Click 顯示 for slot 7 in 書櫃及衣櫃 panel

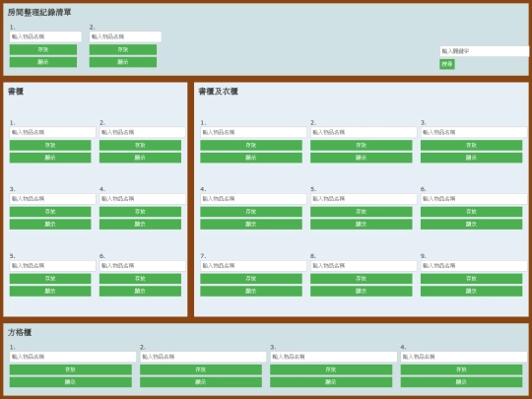251,291
